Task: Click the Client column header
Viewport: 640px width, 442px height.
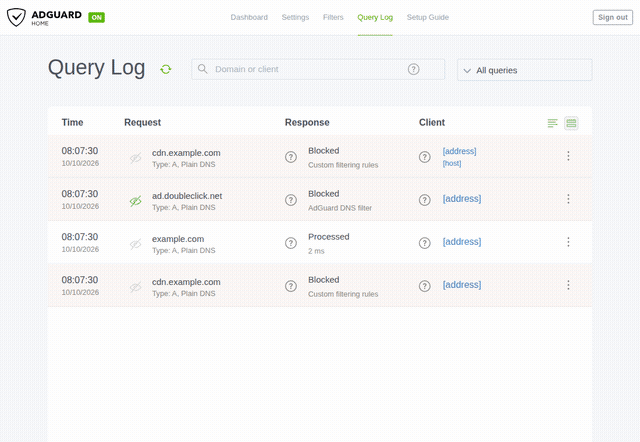Action: coord(432,122)
